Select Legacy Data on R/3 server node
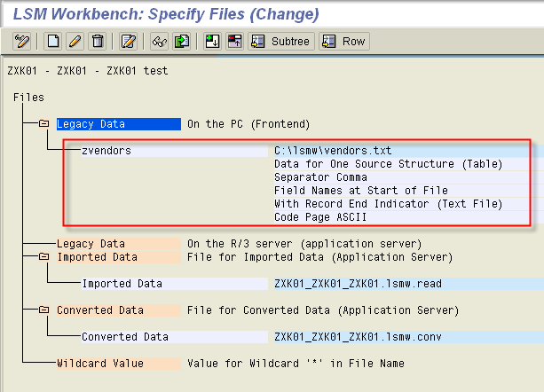Image resolution: width=544 pixels, height=392 pixels. pyautogui.click(x=91, y=244)
